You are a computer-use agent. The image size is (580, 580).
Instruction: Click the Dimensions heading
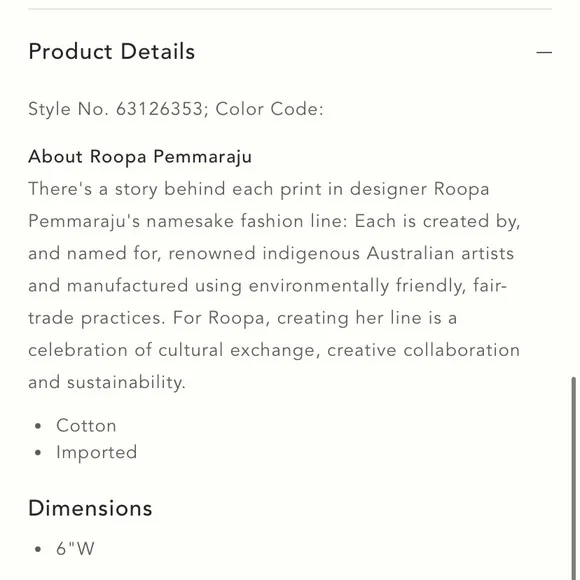pos(90,508)
